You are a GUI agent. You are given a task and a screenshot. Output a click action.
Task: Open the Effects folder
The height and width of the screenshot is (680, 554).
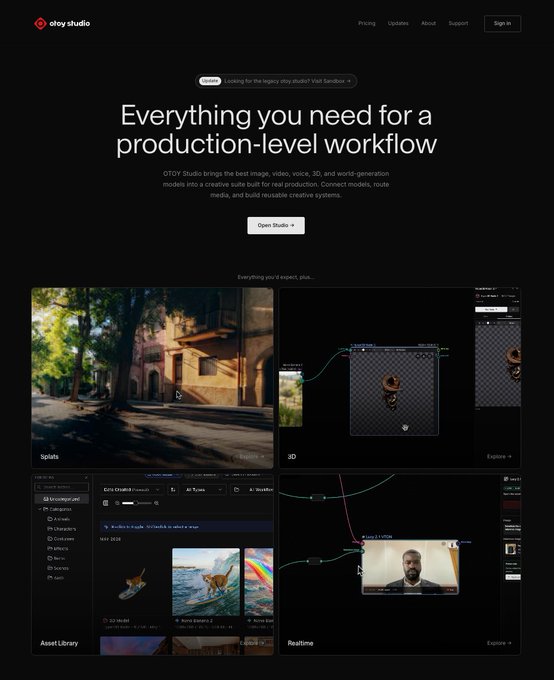point(58,549)
